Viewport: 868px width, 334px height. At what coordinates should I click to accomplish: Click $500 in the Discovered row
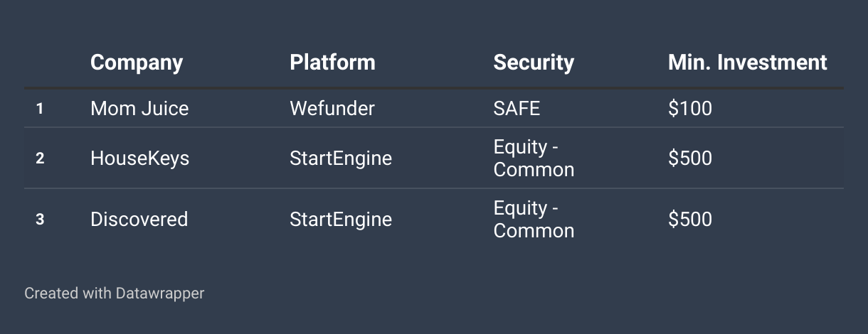tap(690, 219)
